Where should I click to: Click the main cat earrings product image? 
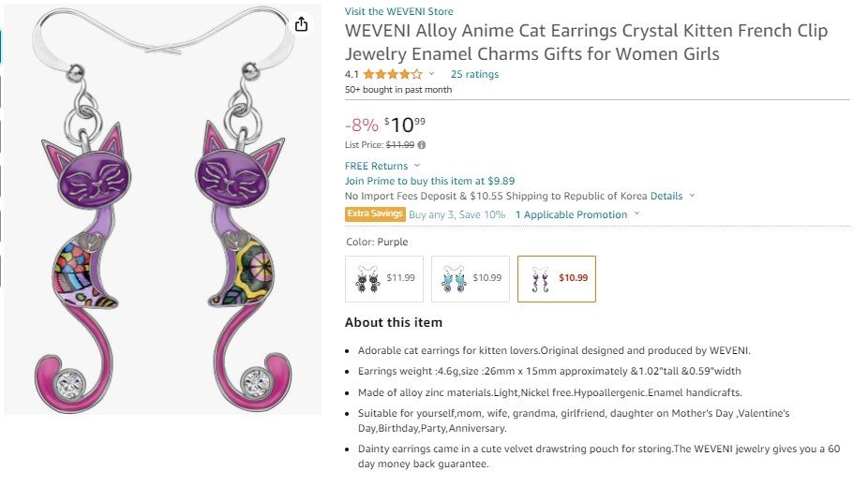[x=162, y=215]
